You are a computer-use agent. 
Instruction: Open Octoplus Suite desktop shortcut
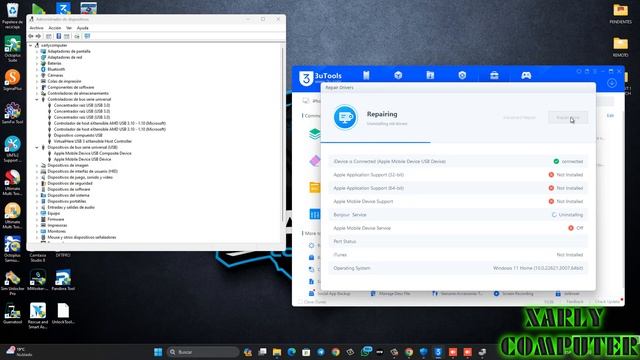click(x=13, y=49)
